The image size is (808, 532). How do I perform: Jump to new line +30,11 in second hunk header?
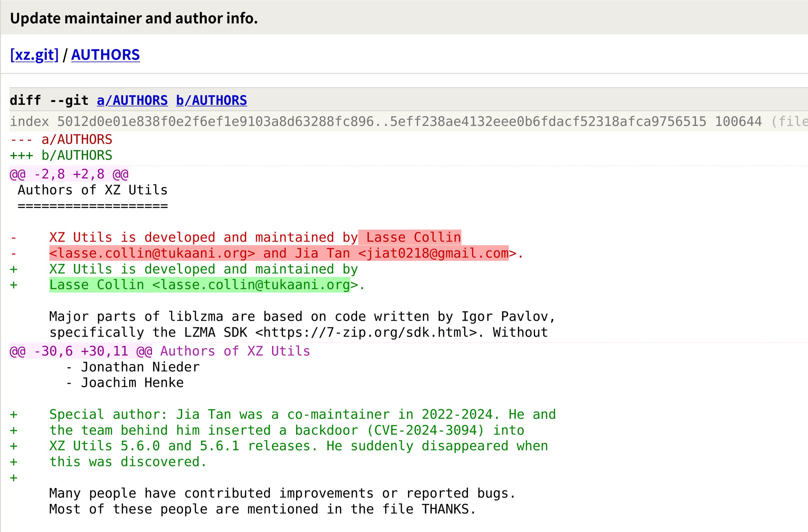click(104, 351)
